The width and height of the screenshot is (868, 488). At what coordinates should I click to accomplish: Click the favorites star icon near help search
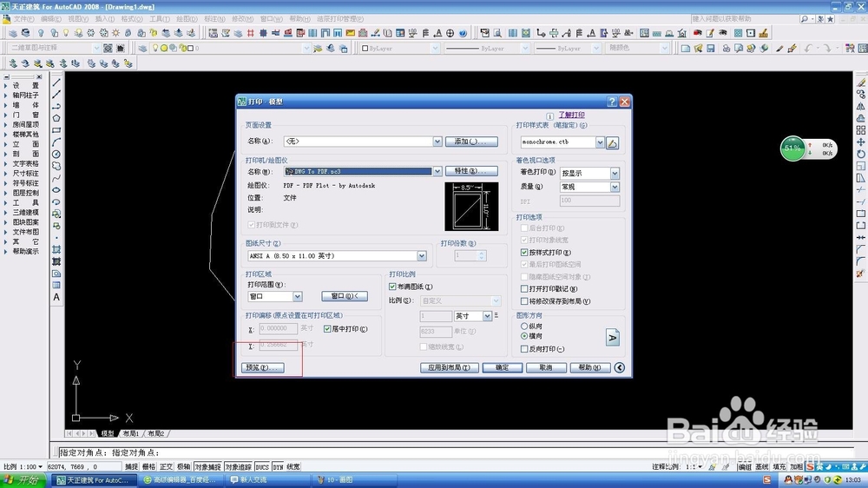831,19
